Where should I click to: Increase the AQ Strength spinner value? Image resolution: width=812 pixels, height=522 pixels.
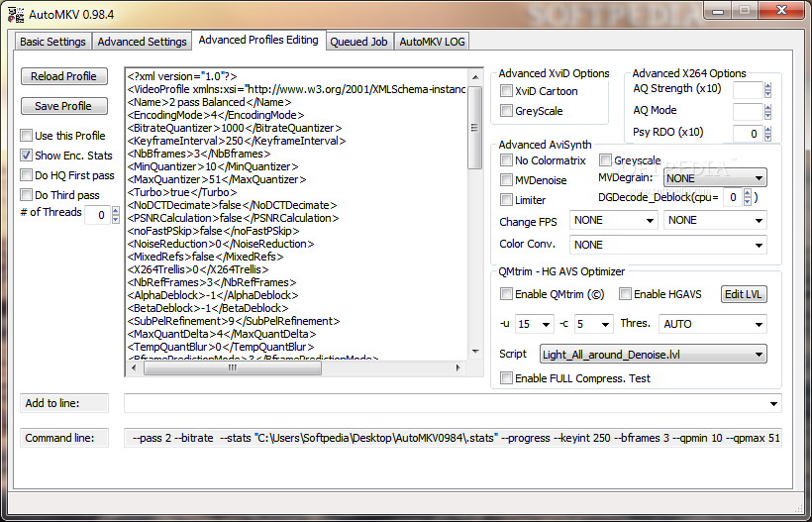tap(768, 86)
